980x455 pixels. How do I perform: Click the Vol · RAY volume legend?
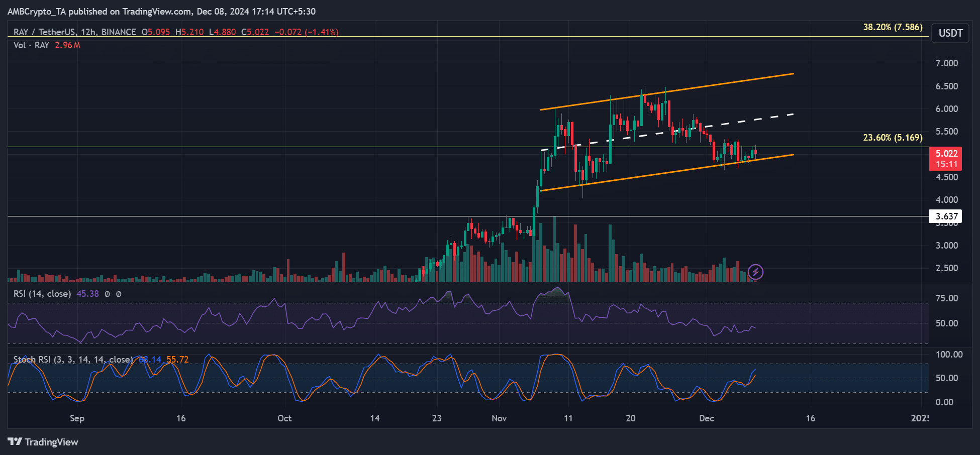31,45
